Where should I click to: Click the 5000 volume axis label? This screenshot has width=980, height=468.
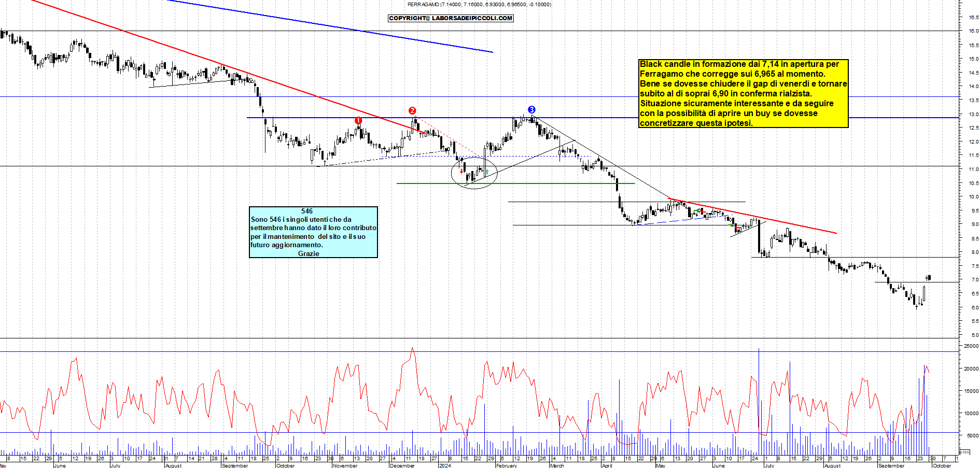[x=973, y=436]
